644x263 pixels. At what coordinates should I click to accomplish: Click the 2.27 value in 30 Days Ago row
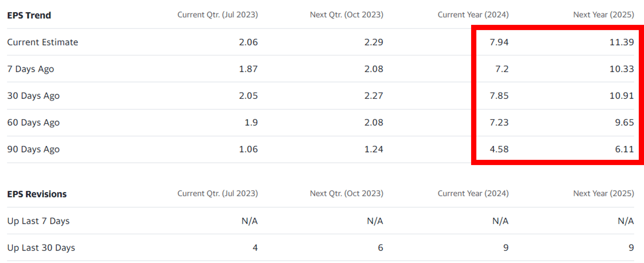[x=374, y=96]
